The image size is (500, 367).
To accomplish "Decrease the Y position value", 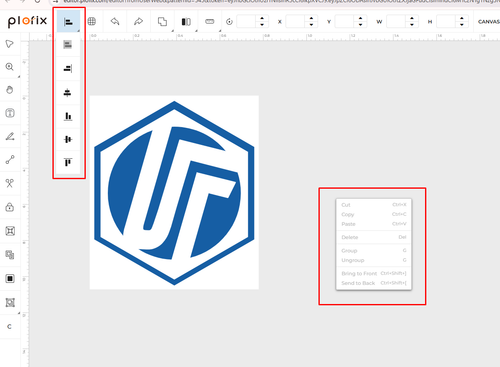I will pyautogui.click(x=360, y=25).
